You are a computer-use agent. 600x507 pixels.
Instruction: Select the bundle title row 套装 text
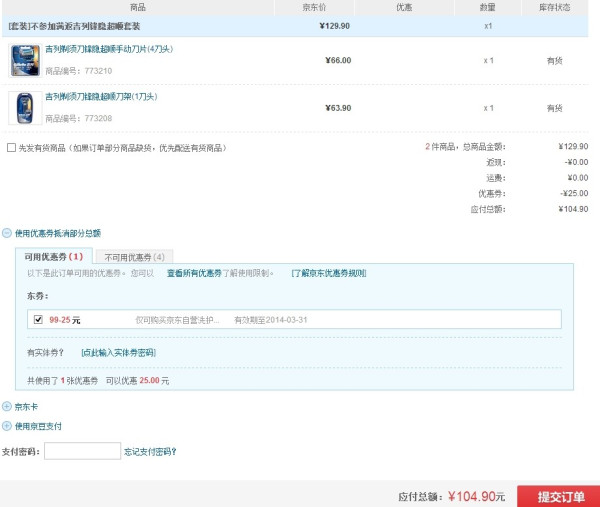pyautogui.click(x=74, y=26)
